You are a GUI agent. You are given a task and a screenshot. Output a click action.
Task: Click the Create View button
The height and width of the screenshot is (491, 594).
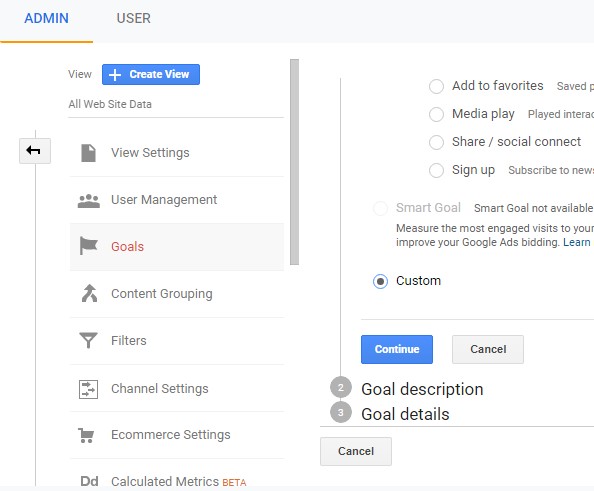[151, 74]
